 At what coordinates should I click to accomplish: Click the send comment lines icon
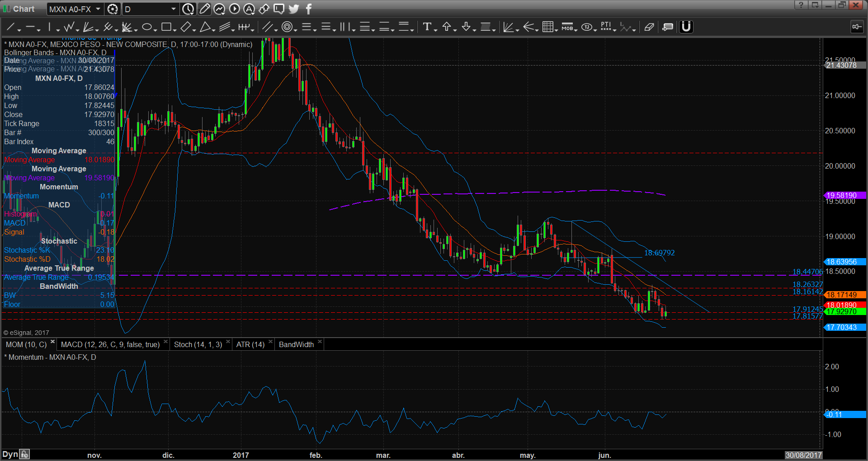point(667,27)
